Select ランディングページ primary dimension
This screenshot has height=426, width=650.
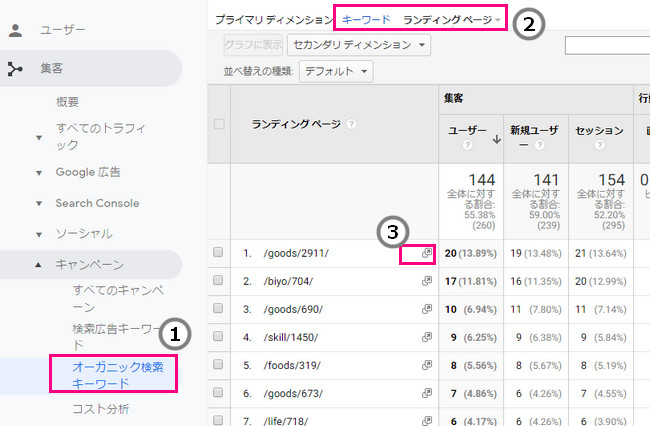(x=452, y=19)
